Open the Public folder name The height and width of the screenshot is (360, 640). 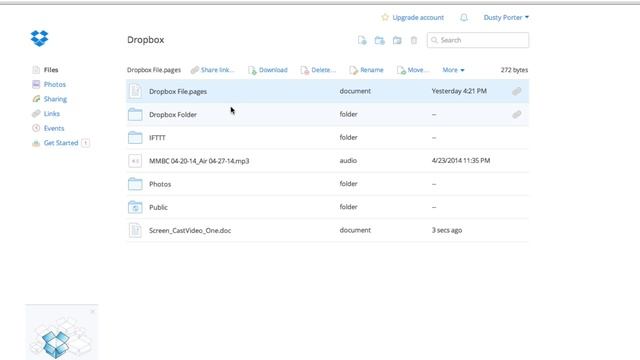point(158,207)
